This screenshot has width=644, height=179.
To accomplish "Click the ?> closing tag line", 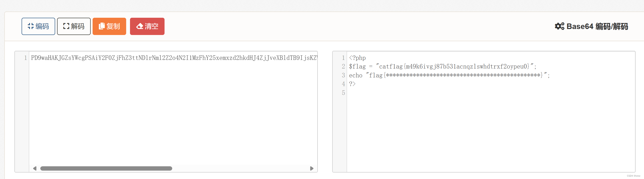I will 352,84.
